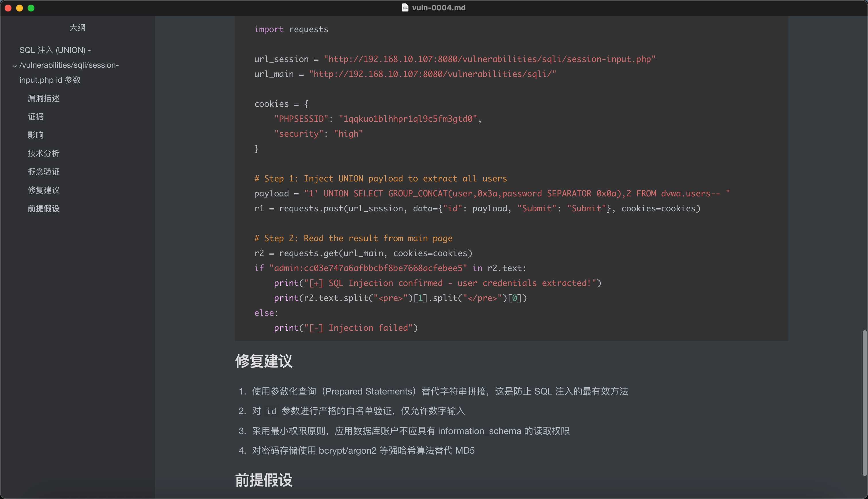
Task: Click the url_session assignment line
Action: [x=455, y=59]
